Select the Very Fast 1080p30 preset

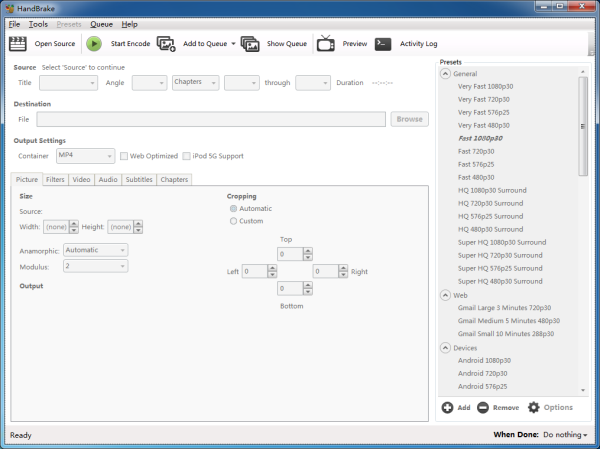[485, 87]
